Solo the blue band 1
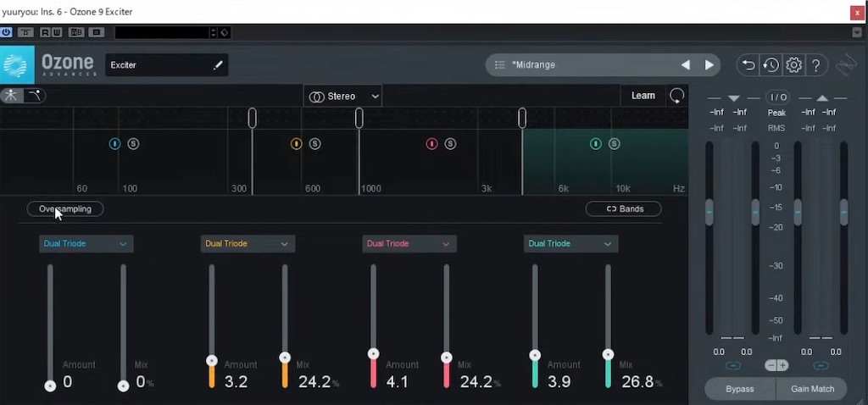 pos(133,144)
